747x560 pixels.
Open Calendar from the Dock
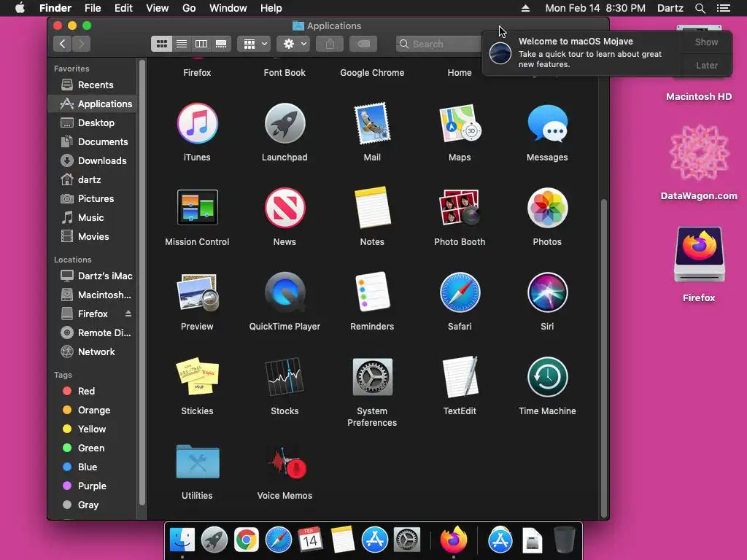310,540
